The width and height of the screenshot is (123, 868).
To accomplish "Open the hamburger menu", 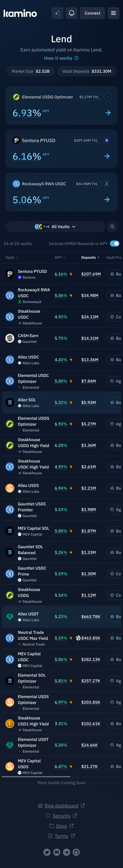I will (x=113, y=13).
